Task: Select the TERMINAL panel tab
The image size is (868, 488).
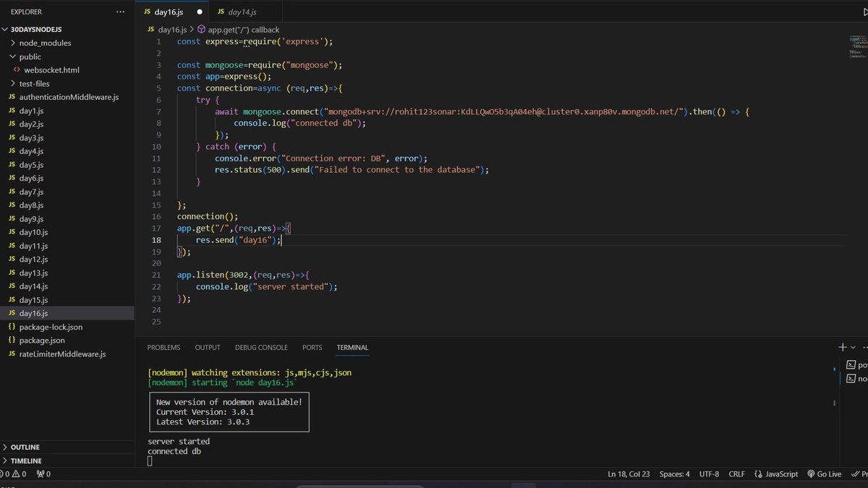Action: point(352,348)
